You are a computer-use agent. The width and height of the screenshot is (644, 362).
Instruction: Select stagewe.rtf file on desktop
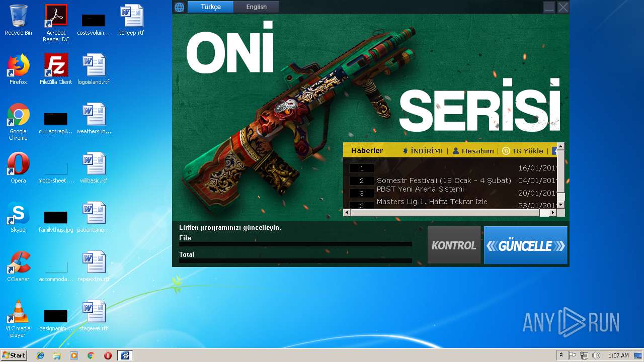coord(94,316)
